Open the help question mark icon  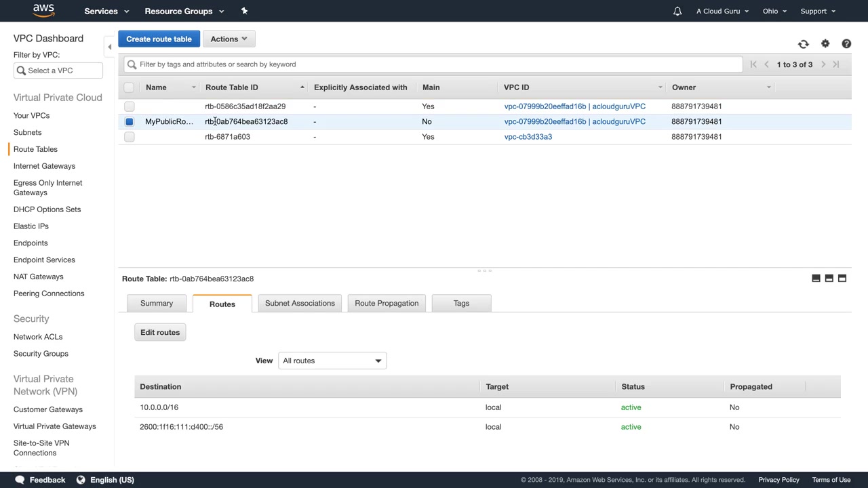click(x=846, y=44)
